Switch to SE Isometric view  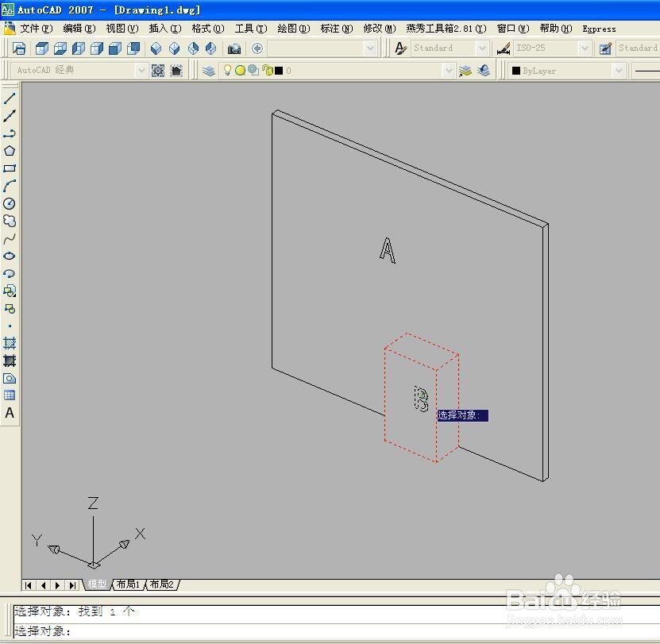[174, 48]
